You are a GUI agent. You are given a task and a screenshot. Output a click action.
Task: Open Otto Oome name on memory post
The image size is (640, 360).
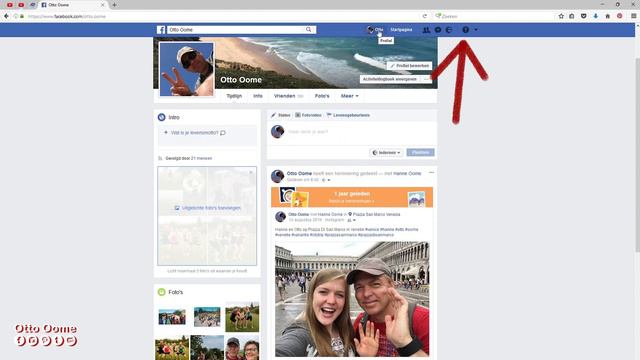[299, 173]
